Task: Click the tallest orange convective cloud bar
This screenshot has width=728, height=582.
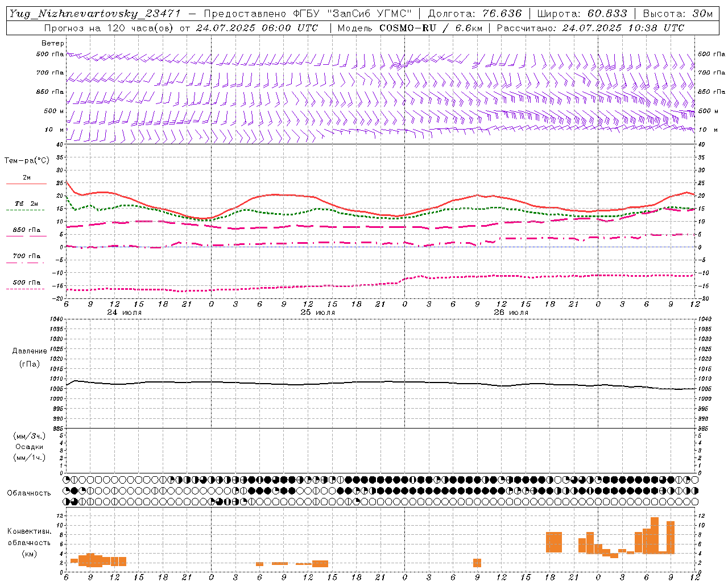Action: [655, 535]
